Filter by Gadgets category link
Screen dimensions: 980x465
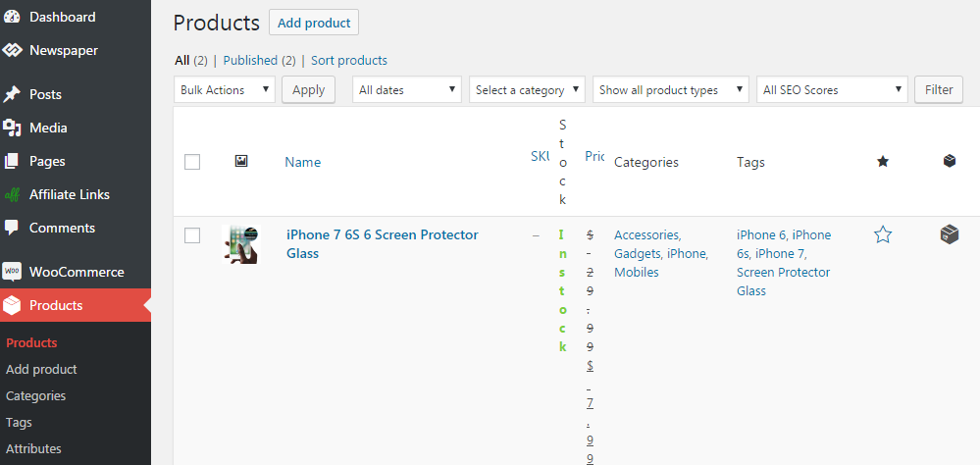[x=639, y=254]
